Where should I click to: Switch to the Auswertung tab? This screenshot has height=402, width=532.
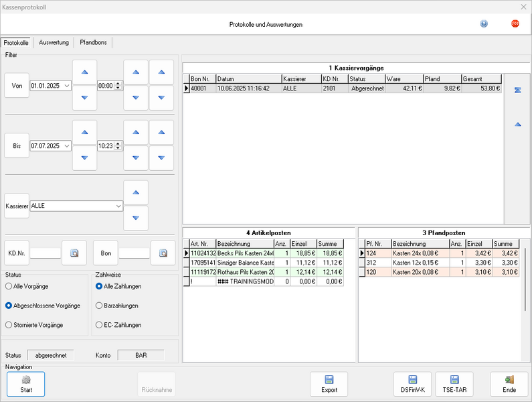pyautogui.click(x=54, y=42)
